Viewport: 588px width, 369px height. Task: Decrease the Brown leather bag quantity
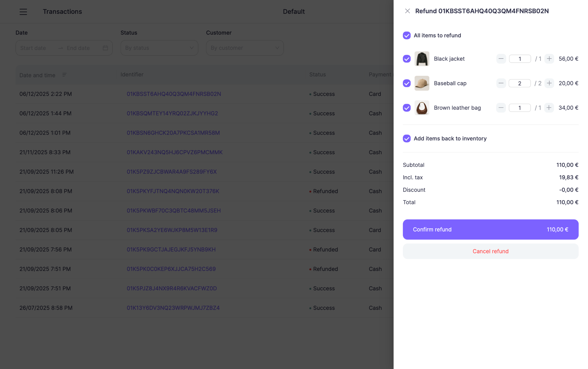click(x=501, y=108)
